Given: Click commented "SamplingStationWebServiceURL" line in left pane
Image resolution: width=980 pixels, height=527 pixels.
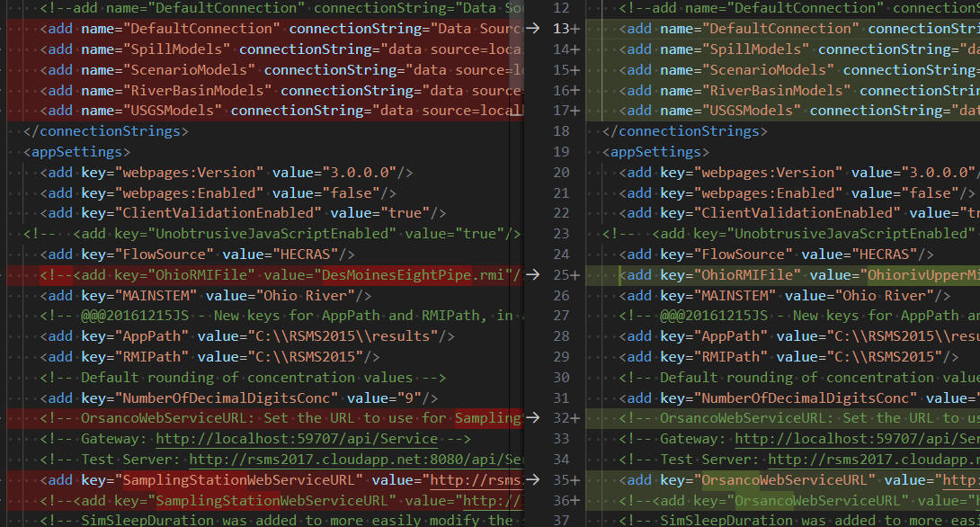Looking at the screenshot, I should click(x=265, y=501).
